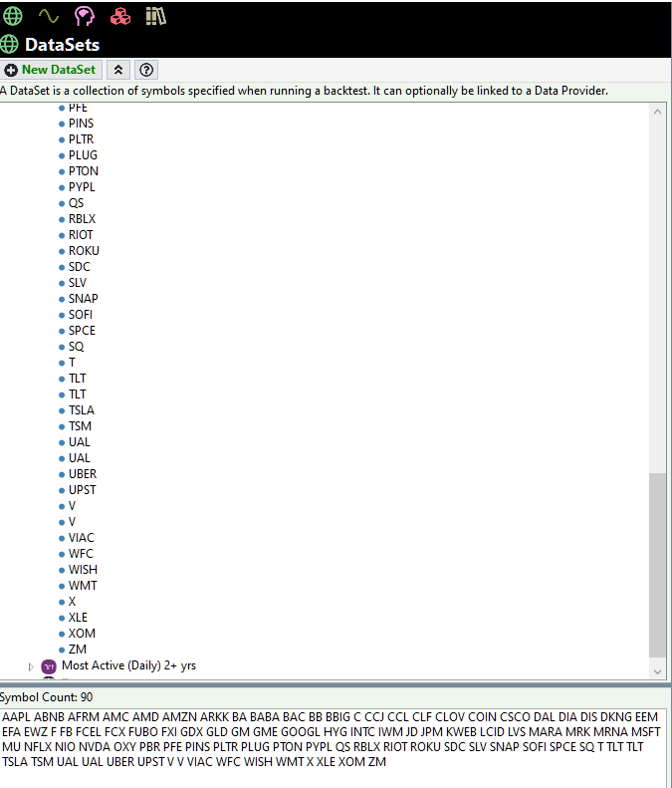Open the DataSets globe icon in top bar
Viewport: 672px width, 788px height.
point(13,16)
